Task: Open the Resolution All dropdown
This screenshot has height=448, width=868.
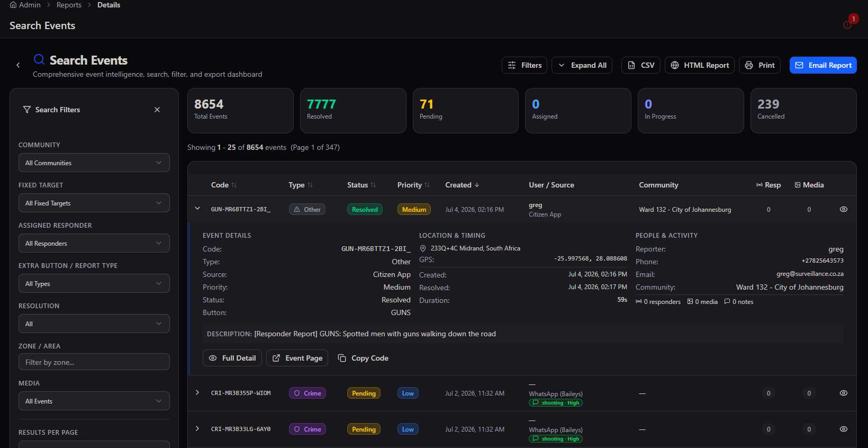Action: click(94, 324)
